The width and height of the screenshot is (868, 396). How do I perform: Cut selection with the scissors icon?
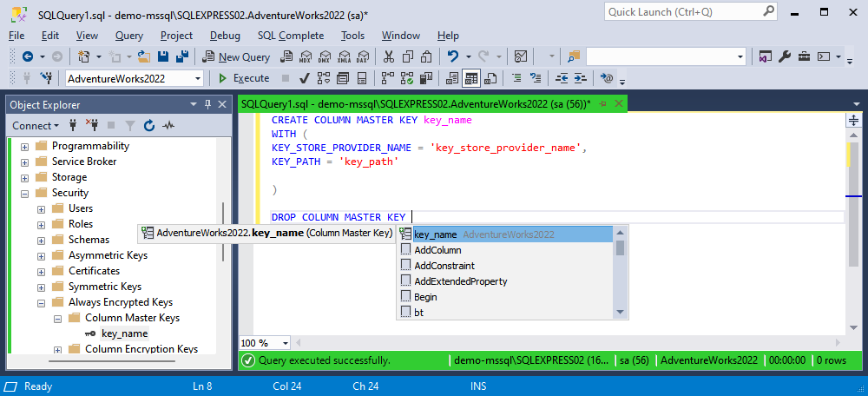(389, 56)
